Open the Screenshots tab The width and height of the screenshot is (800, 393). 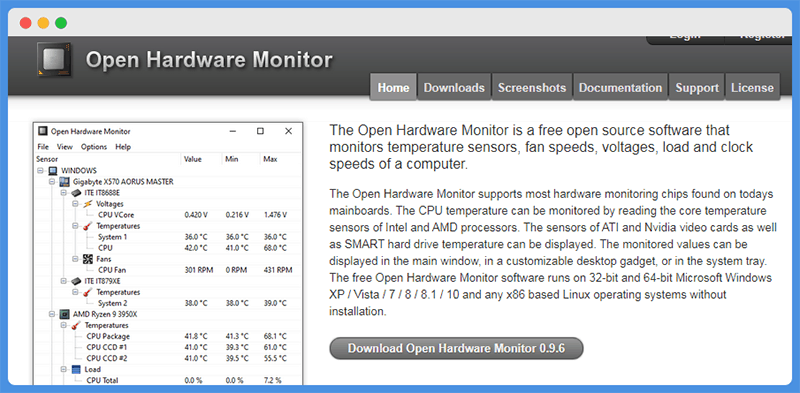click(x=532, y=87)
